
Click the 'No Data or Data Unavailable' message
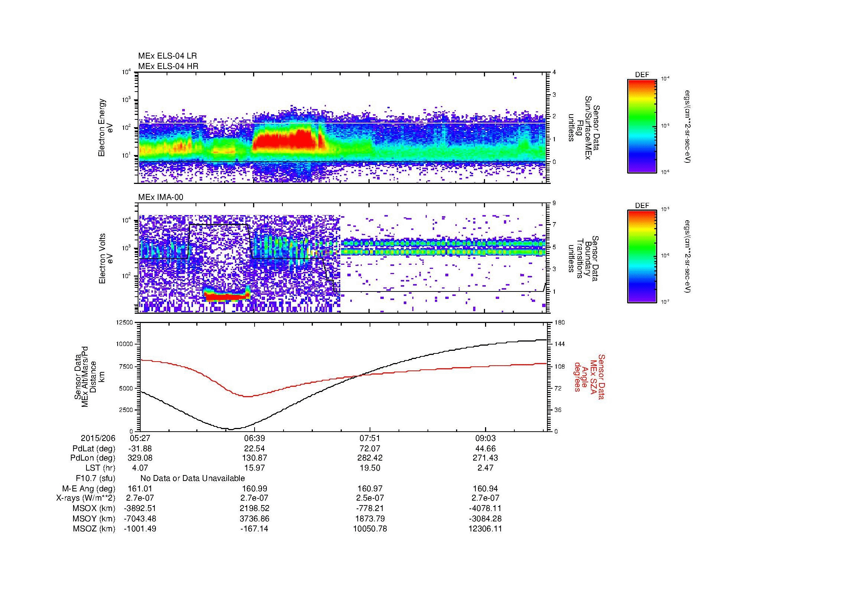[x=193, y=478]
